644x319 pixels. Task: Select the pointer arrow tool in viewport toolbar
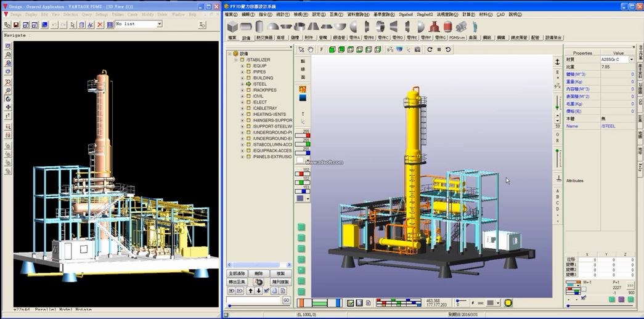301,50
